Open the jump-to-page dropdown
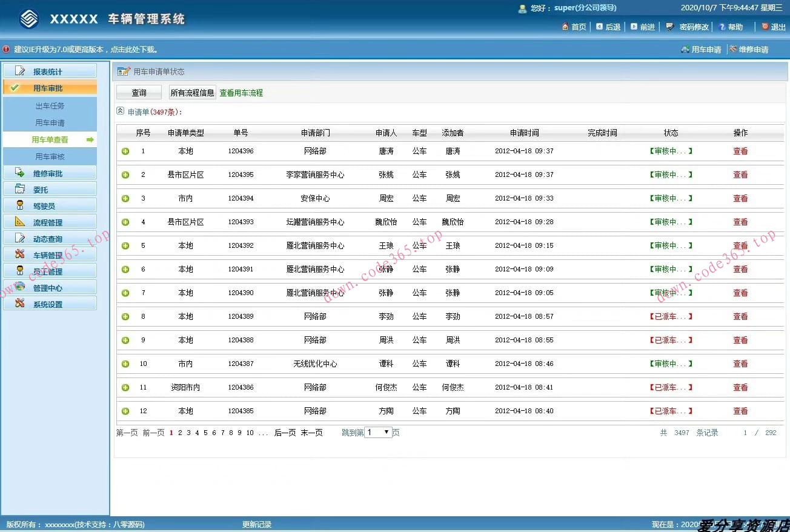This screenshot has width=790, height=532. (378, 433)
